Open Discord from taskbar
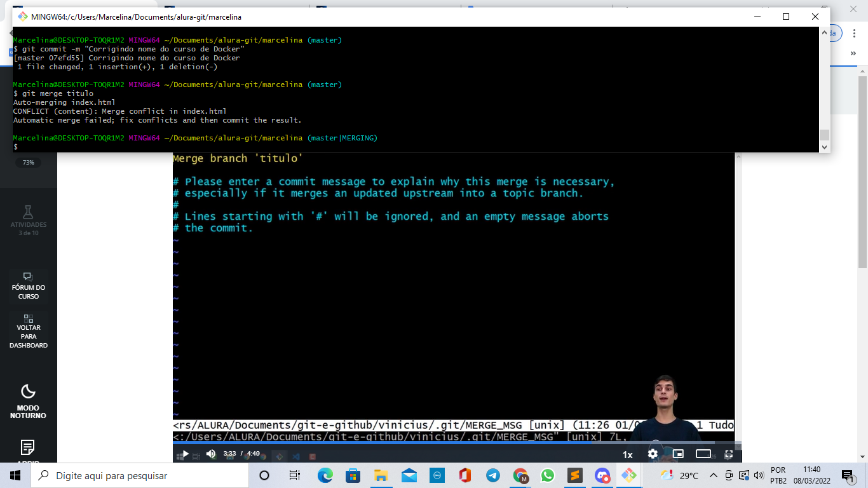Image resolution: width=868 pixels, height=488 pixels. point(602,475)
